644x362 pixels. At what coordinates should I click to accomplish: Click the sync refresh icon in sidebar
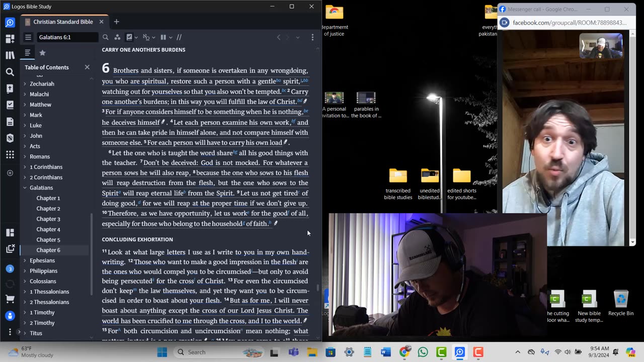coord(10,284)
